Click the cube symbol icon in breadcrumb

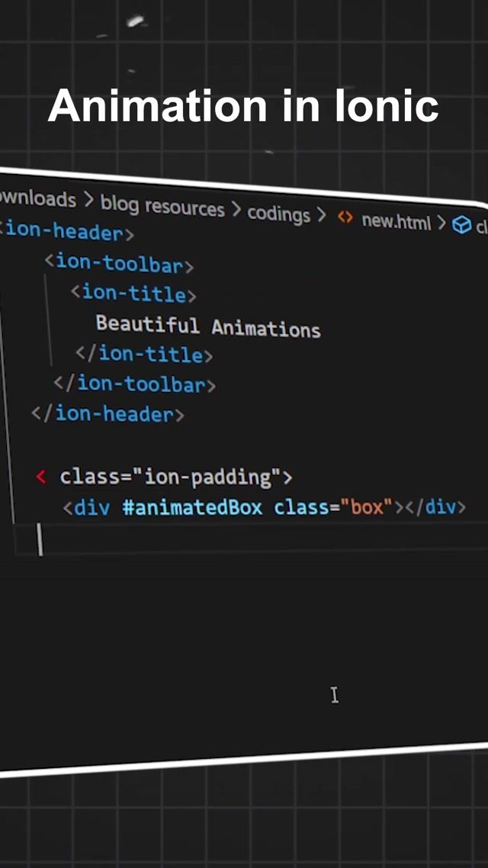click(x=461, y=224)
